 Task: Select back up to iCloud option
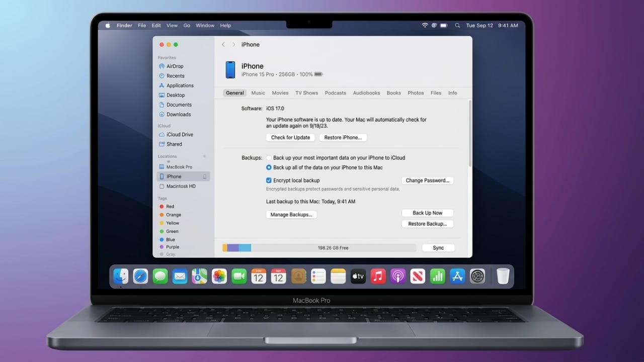(269, 158)
